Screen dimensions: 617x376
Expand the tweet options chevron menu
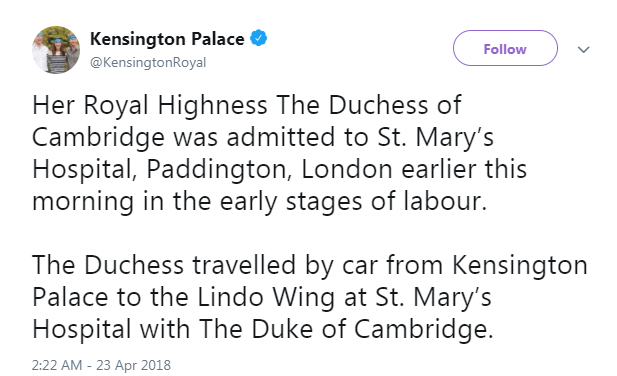point(584,50)
